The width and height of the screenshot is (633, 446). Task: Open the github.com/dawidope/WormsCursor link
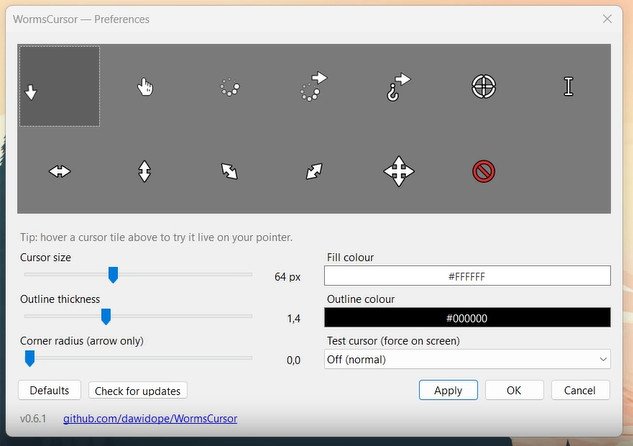150,419
